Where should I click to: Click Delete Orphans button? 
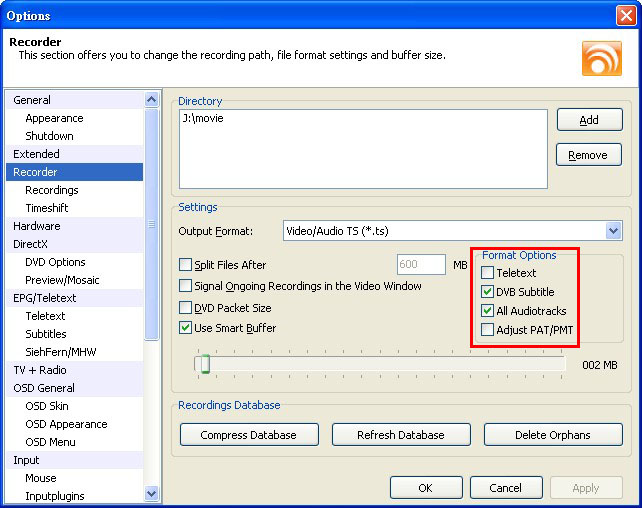(552, 435)
